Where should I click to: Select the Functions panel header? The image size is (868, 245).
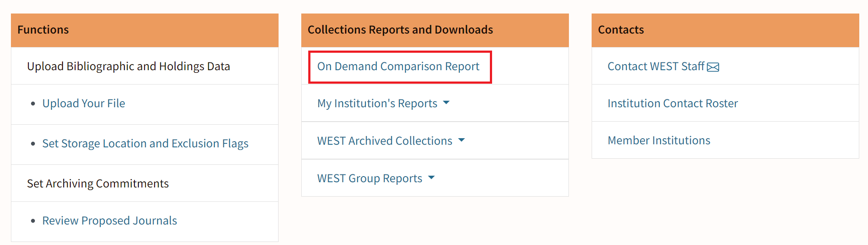(145, 30)
